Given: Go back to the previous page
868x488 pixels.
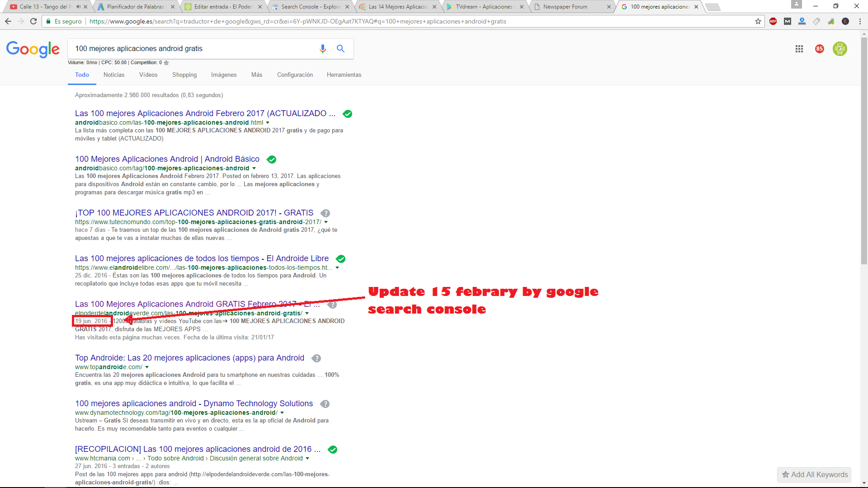Looking at the screenshot, I should click(x=8, y=21).
